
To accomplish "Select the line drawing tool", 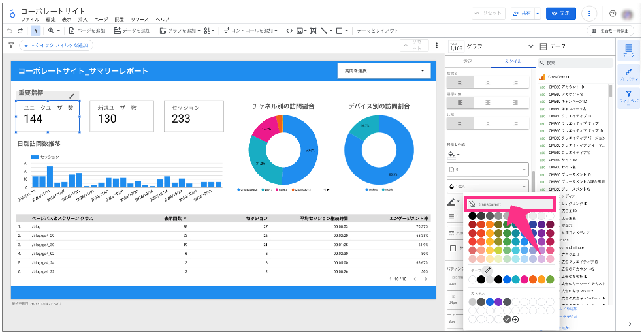I will pos(324,31).
